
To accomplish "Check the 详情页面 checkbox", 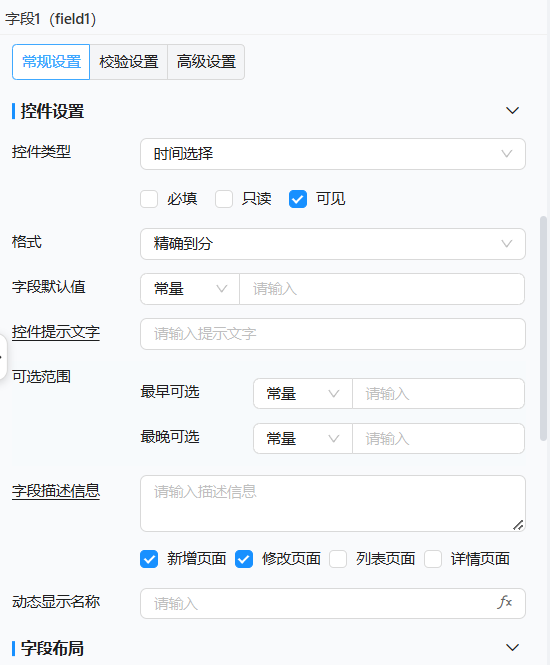I will click(433, 559).
